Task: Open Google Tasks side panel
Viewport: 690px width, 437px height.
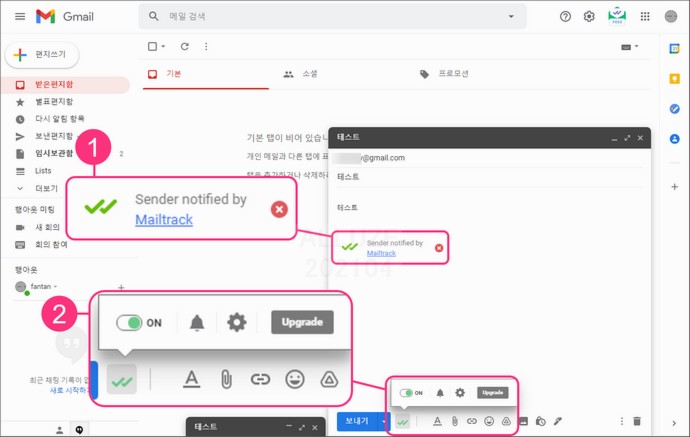Action: point(674,109)
